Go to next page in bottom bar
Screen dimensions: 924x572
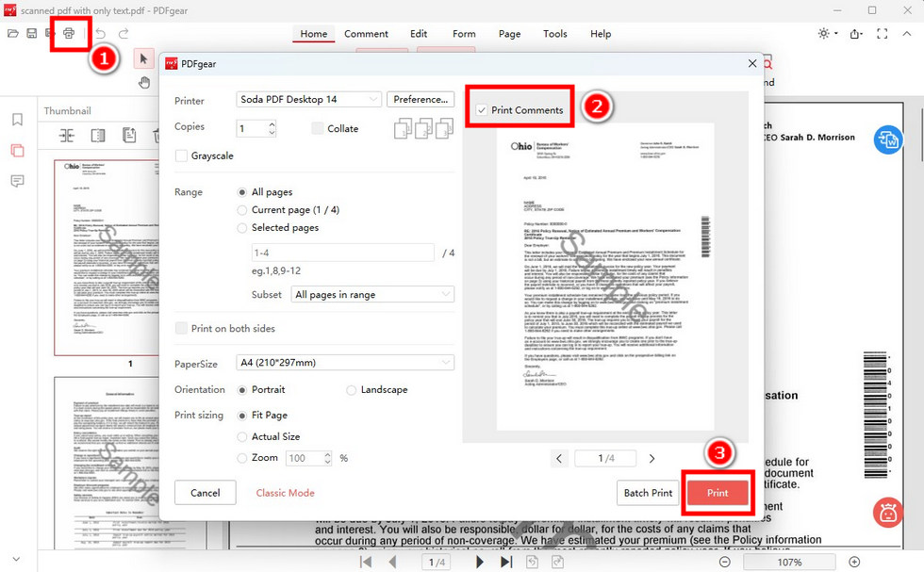coord(479,562)
